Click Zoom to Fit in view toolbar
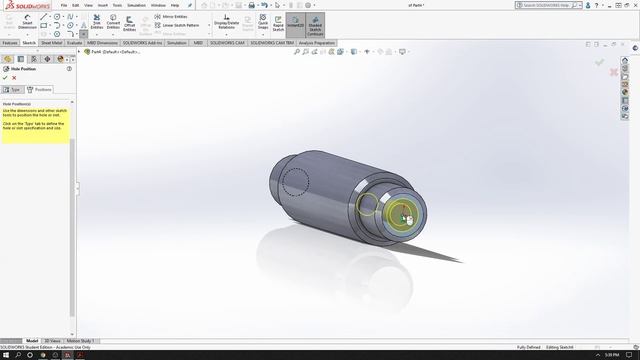Viewport: 640px width, 360px height. pyautogui.click(x=297, y=52)
